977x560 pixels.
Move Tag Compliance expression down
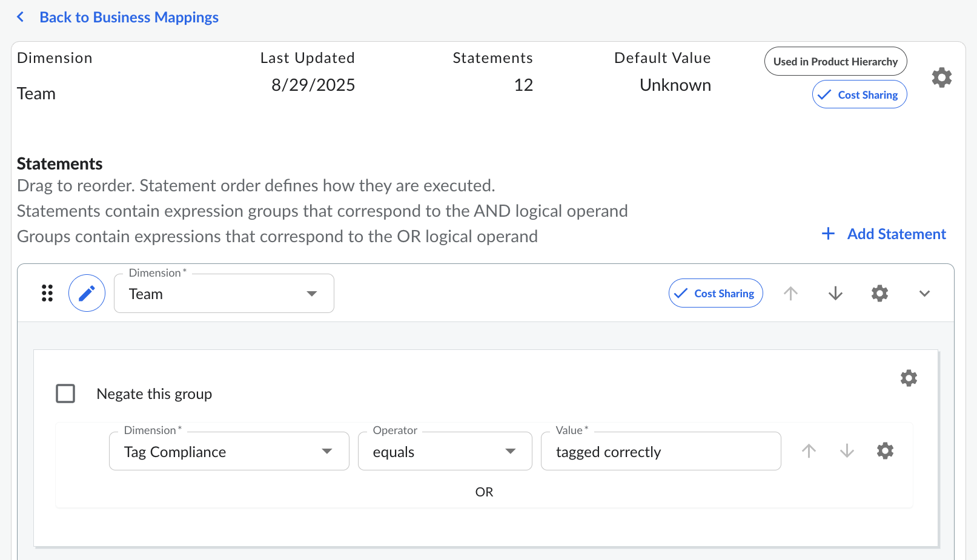point(847,451)
